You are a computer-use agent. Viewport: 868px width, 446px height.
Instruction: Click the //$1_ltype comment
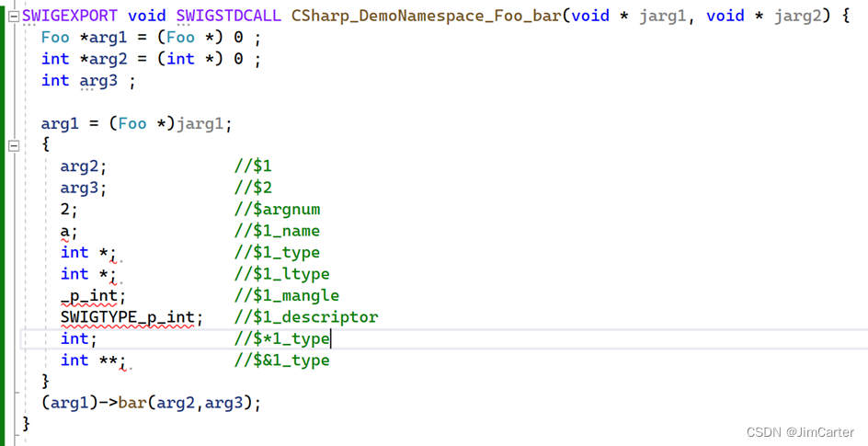pos(281,274)
